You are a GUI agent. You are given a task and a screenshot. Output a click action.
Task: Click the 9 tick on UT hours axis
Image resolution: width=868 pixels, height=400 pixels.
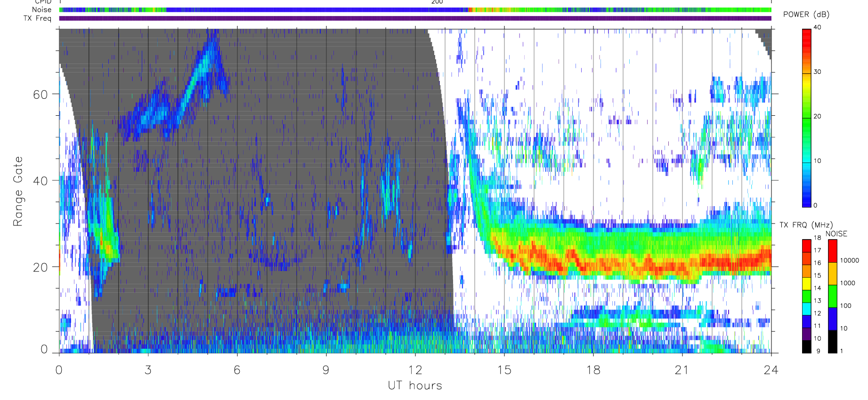(326, 370)
